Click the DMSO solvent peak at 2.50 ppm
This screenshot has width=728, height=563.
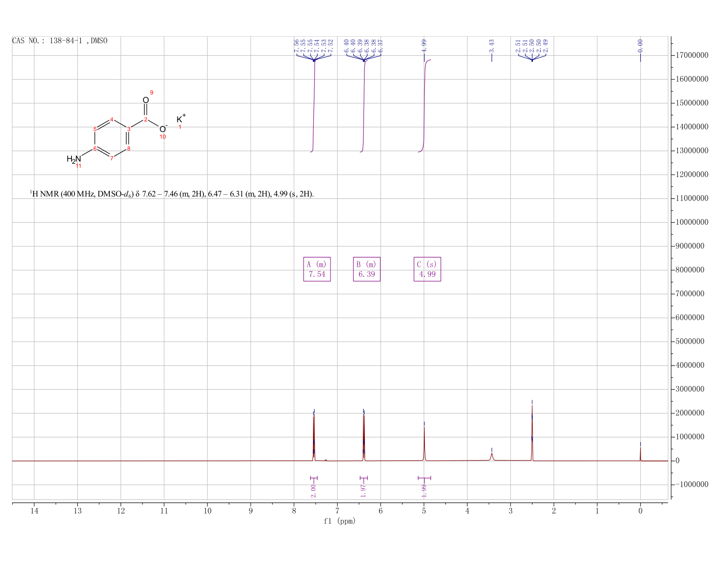[x=532, y=433]
